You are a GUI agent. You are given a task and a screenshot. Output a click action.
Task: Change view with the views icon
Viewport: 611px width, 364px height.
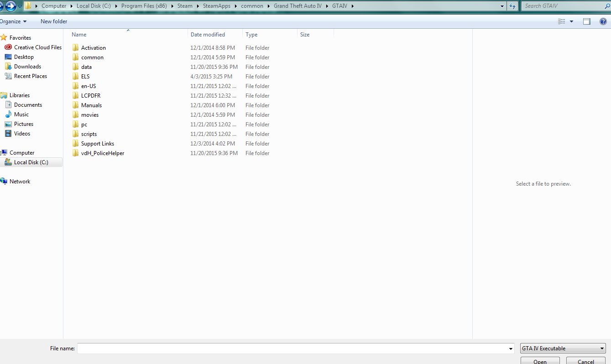(x=562, y=21)
